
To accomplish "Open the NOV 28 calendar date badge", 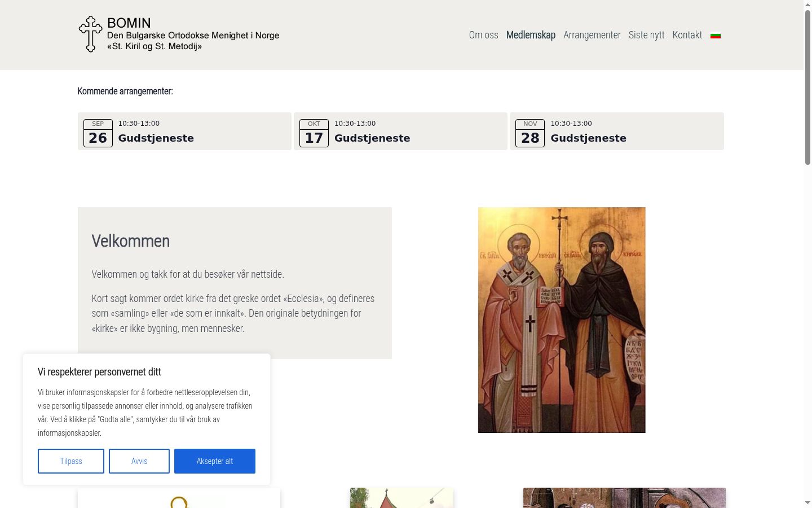I will (x=530, y=133).
